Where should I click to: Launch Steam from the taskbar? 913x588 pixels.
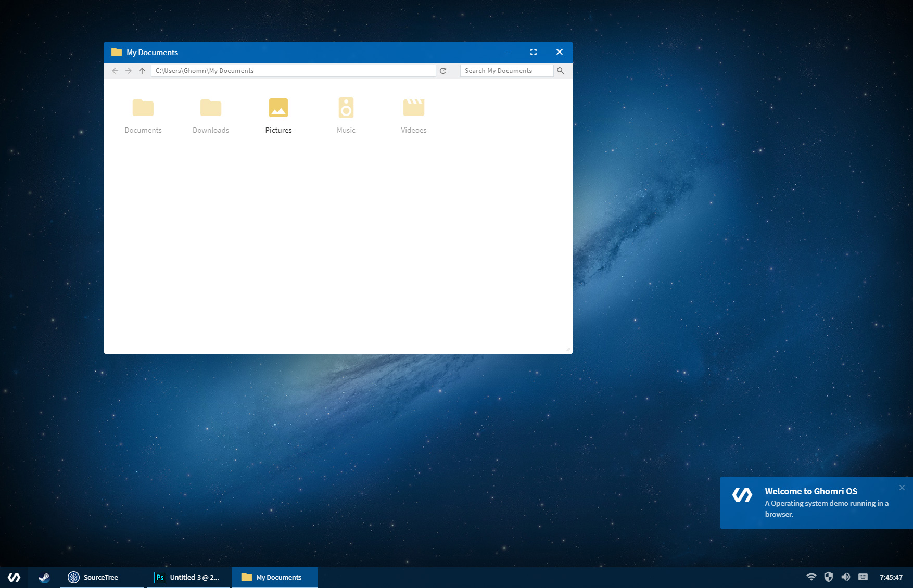tap(44, 577)
